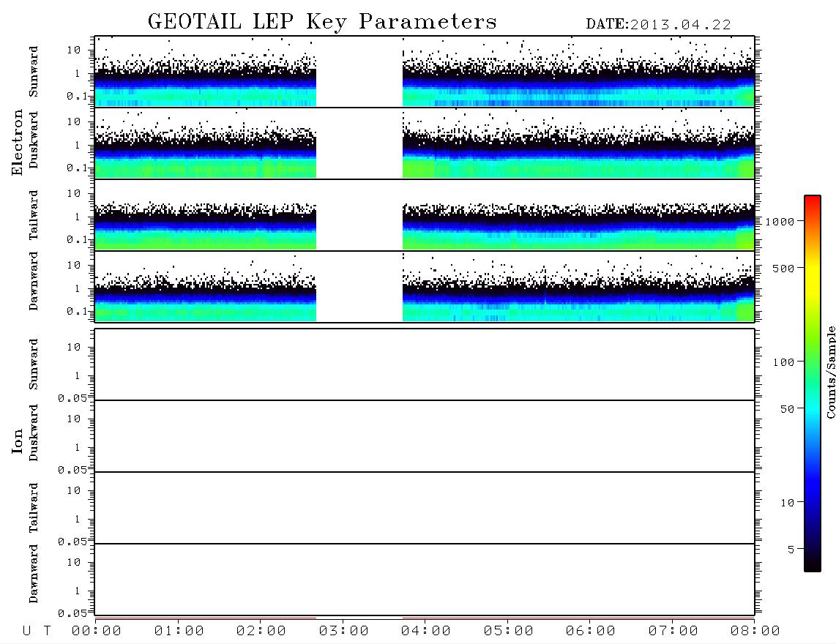This screenshot has width=836, height=644.
Task: Select the "Duskward" label beside the Electron panels
Action: pos(34,140)
